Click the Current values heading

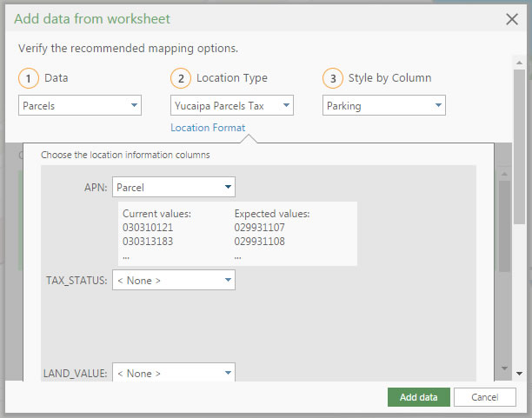(x=156, y=214)
